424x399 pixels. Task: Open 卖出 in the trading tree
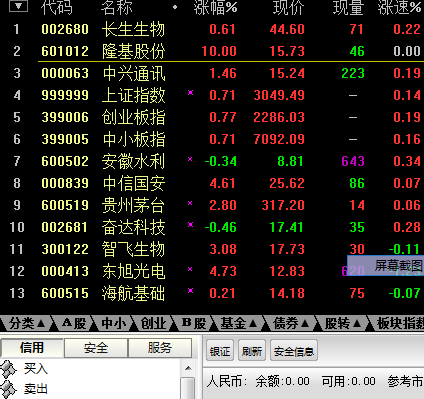click(36, 389)
